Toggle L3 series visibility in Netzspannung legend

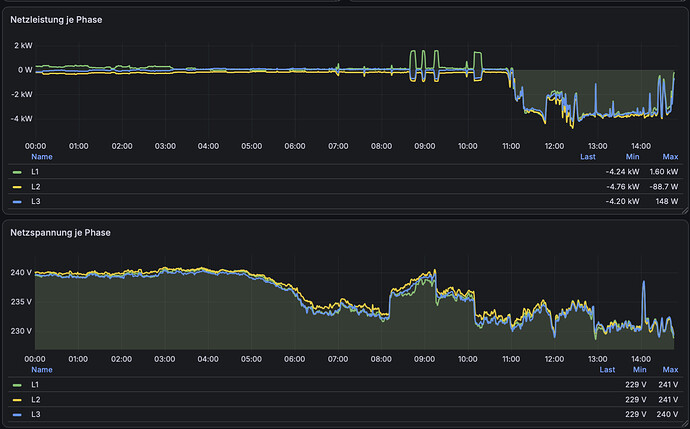tap(35, 414)
